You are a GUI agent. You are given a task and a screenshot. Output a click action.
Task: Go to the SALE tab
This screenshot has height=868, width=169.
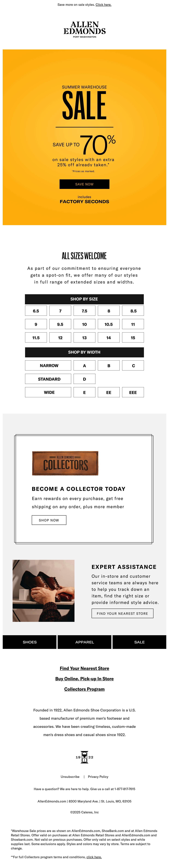139,642
